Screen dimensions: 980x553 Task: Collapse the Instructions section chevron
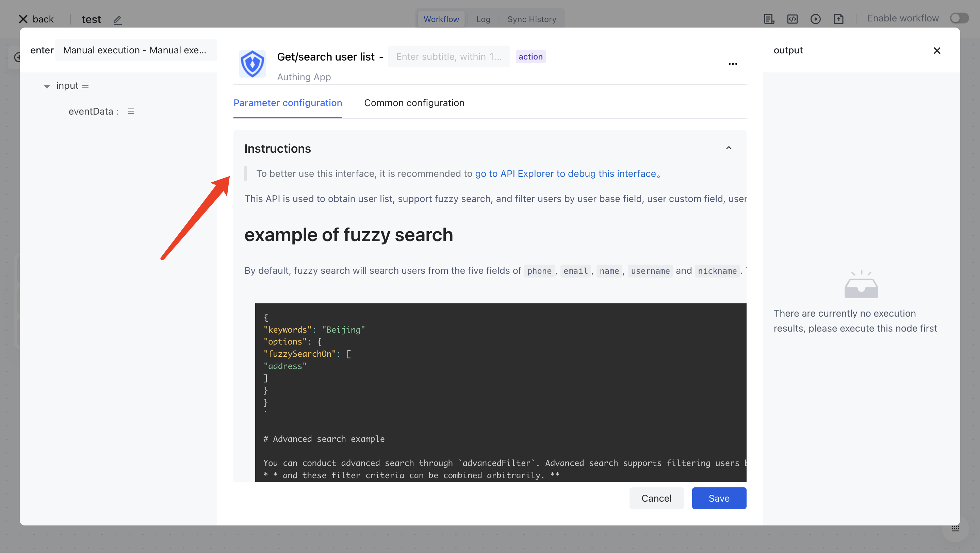pyautogui.click(x=729, y=148)
